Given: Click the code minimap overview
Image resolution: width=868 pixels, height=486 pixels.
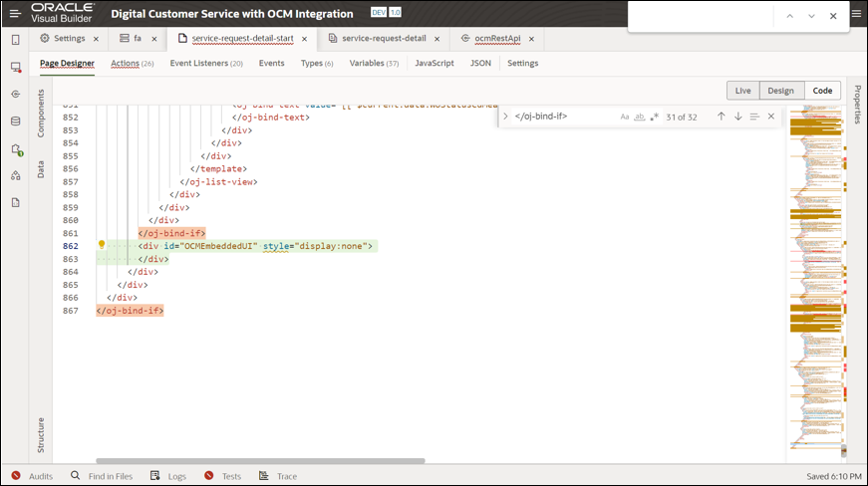Looking at the screenshot, I should [816, 277].
